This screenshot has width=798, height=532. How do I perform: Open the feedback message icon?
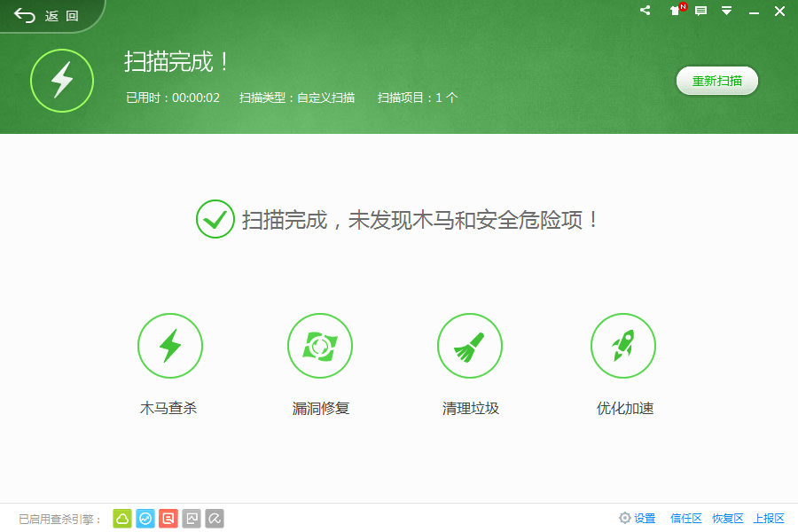(700, 11)
